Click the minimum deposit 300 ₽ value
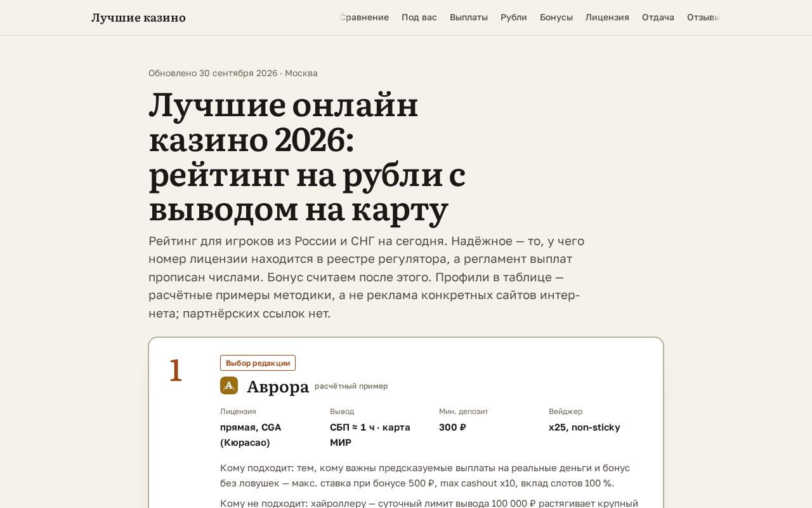The image size is (812, 508). [x=452, y=427]
